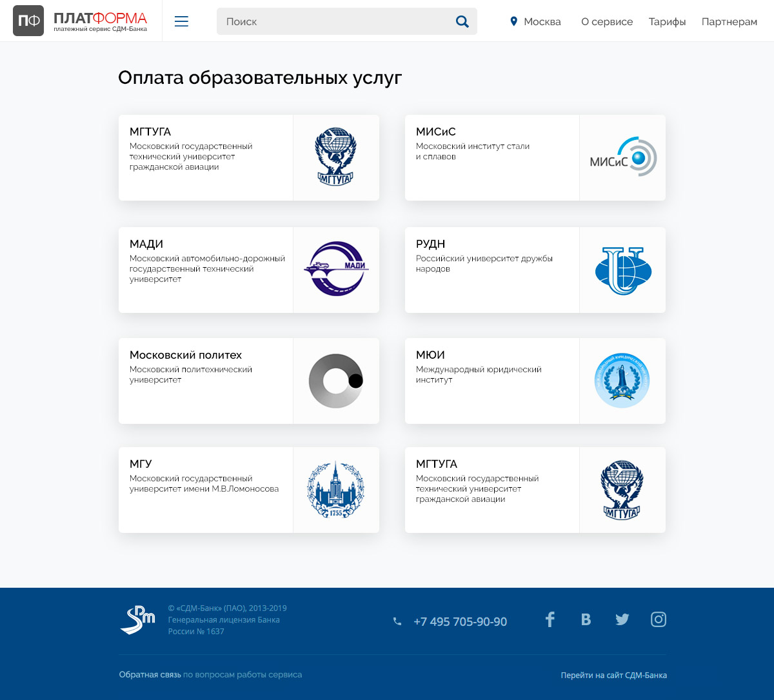Viewport: 774px width, 700px height.
Task: Click the SDM bank logo in footer
Action: 137,620
